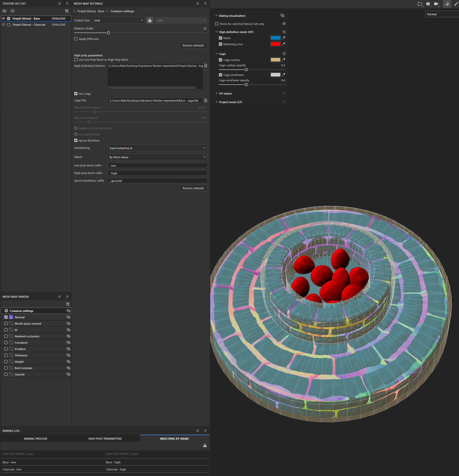Open the Cage File browse document icon
The height and width of the screenshot is (476, 459).
click(205, 100)
